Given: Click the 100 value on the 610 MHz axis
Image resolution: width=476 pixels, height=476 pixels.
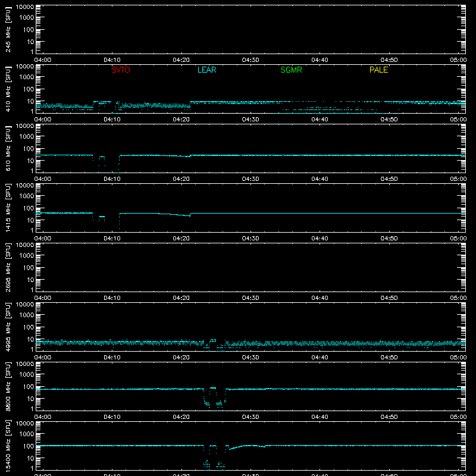Looking at the screenshot, I should coord(29,149).
